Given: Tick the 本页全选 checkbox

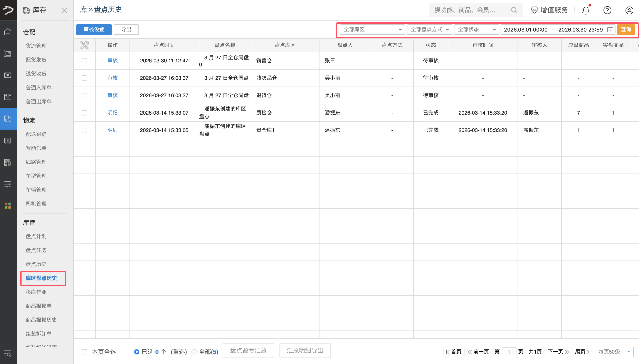Looking at the screenshot, I should point(85,352).
